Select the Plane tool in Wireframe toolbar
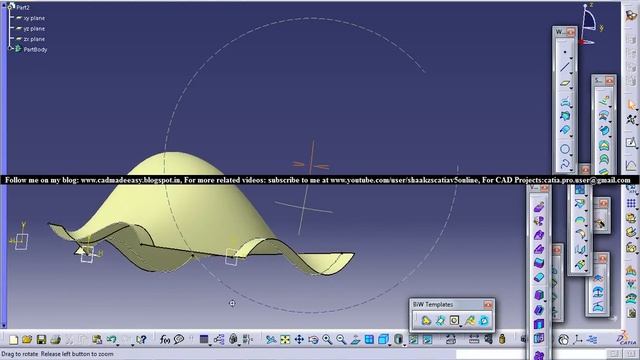Image resolution: width=640 pixels, height=360 pixels. point(565,83)
